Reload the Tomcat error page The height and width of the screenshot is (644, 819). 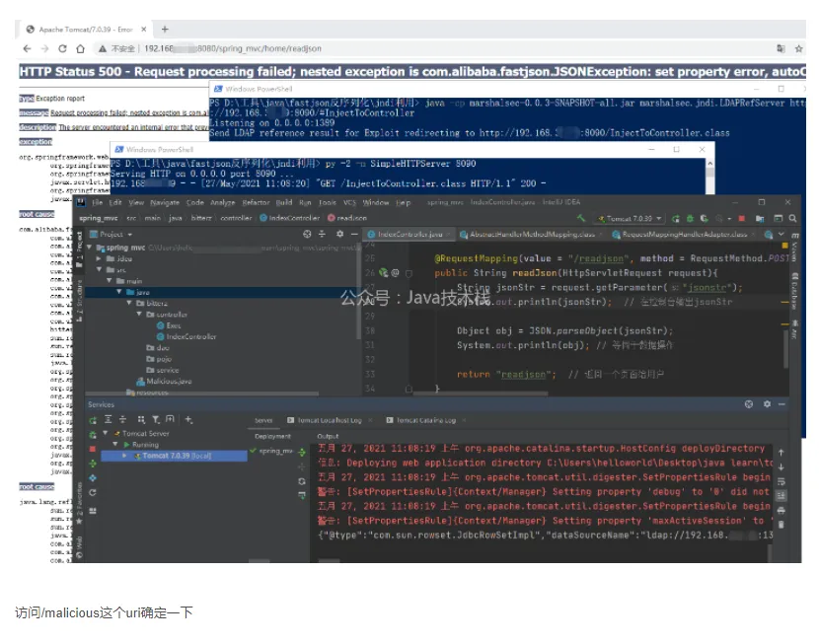(x=62, y=48)
